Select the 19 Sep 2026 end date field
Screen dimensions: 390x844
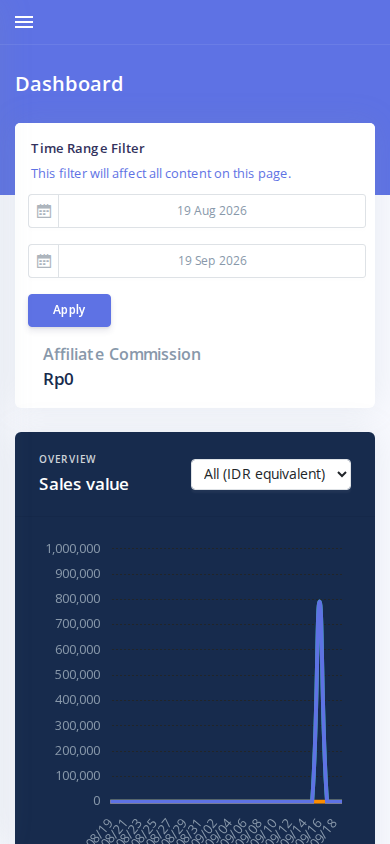pyautogui.click(x=212, y=261)
